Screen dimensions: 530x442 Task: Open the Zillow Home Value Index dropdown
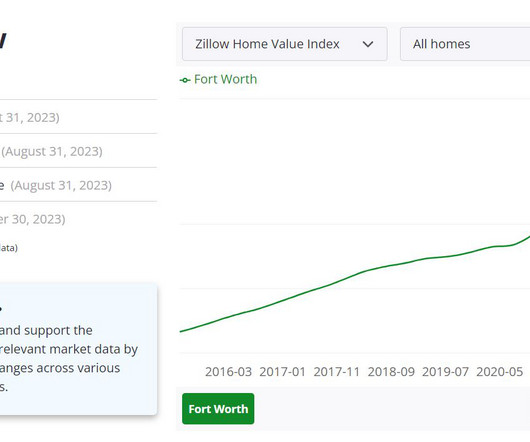[285, 44]
